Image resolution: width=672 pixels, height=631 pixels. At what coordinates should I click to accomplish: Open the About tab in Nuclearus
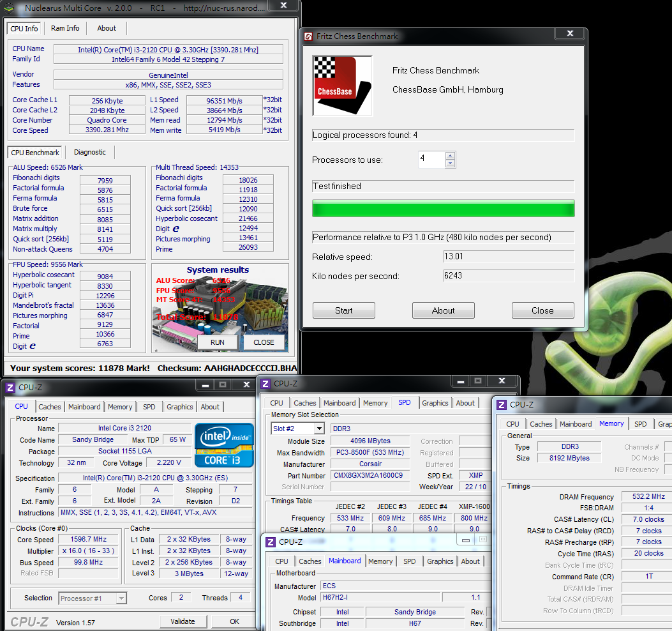point(107,28)
